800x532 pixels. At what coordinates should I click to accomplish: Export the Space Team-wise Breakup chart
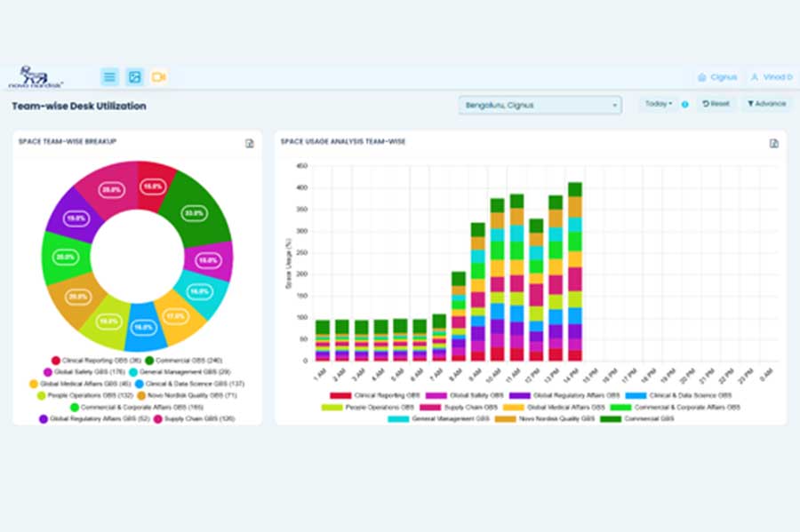(x=250, y=143)
